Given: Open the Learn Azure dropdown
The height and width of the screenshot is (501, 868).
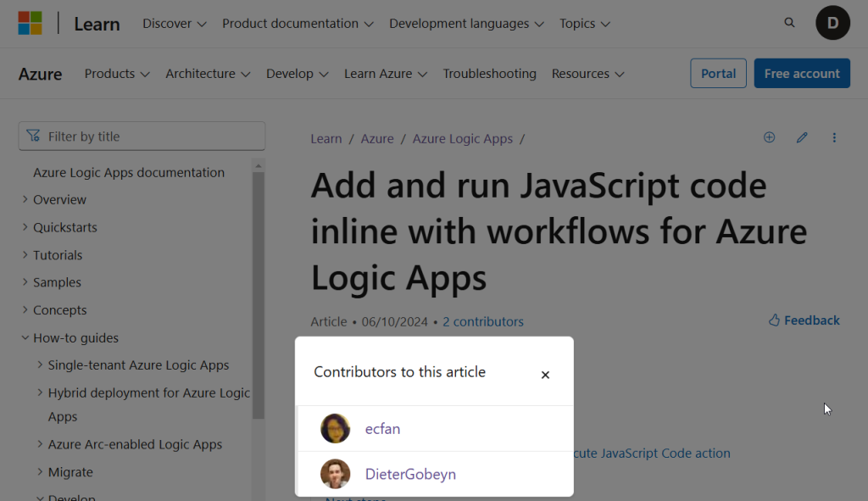Looking at the screenshot, I should [x=386, y=73].
